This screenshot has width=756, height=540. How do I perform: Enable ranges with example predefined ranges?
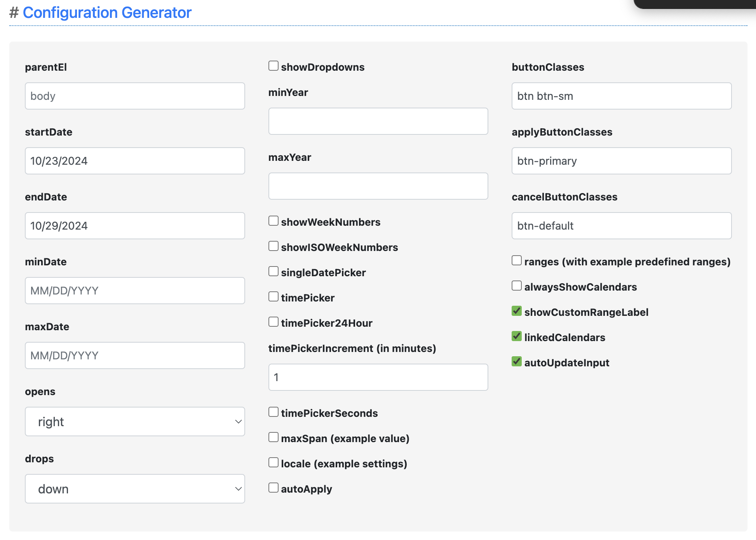(517, 260)
